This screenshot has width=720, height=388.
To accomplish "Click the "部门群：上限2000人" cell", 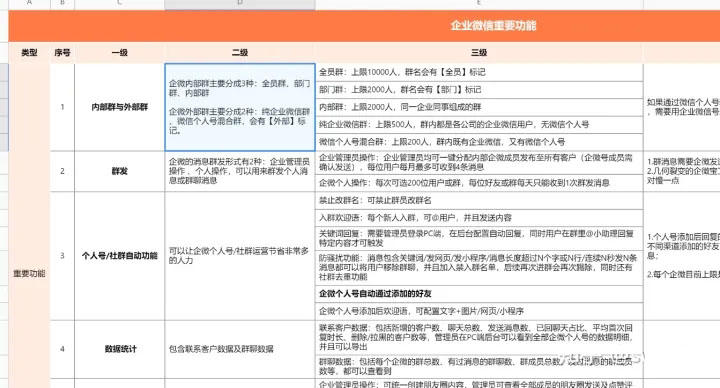I will point(479,90).
